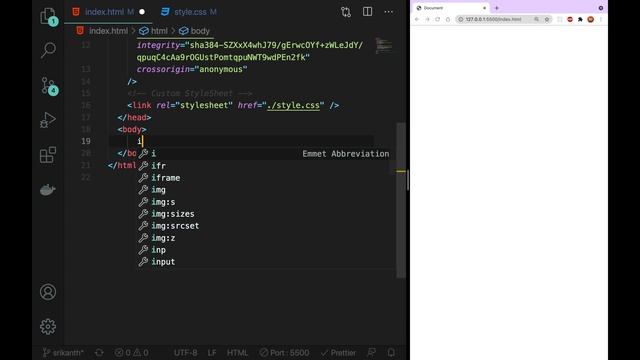The image size is (640, 360).
Task: Open errors and warnings count
Action: [131, 353]
